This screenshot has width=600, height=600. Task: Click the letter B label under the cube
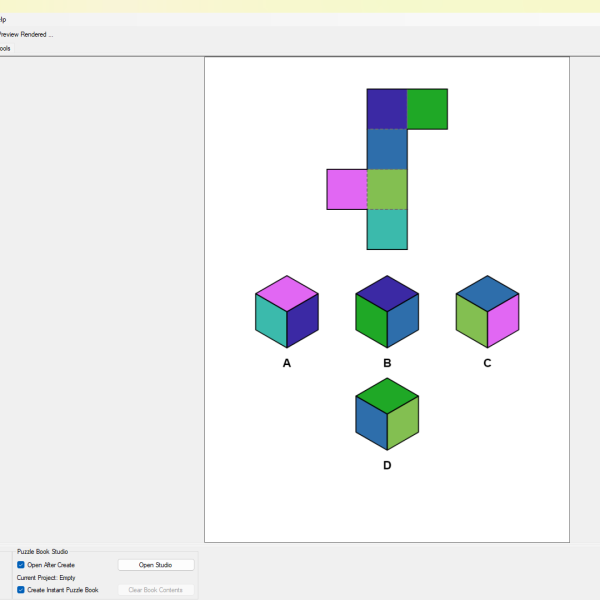[387, 363]
